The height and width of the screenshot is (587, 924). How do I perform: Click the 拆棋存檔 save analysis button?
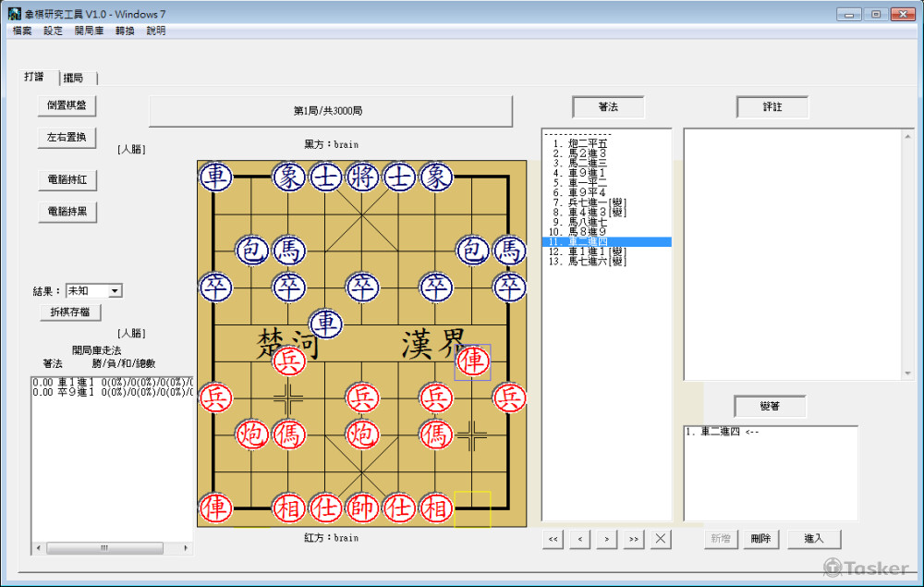(70, 312)
